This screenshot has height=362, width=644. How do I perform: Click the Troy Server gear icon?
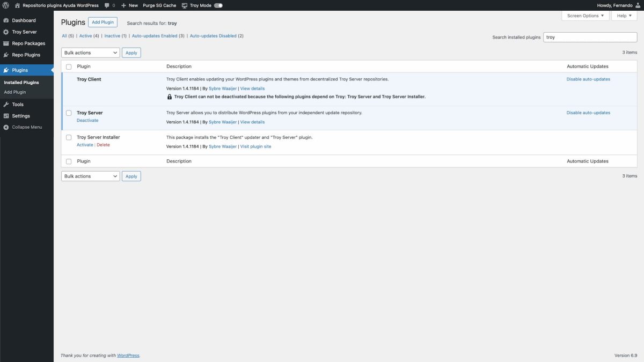tap(6, 32)
